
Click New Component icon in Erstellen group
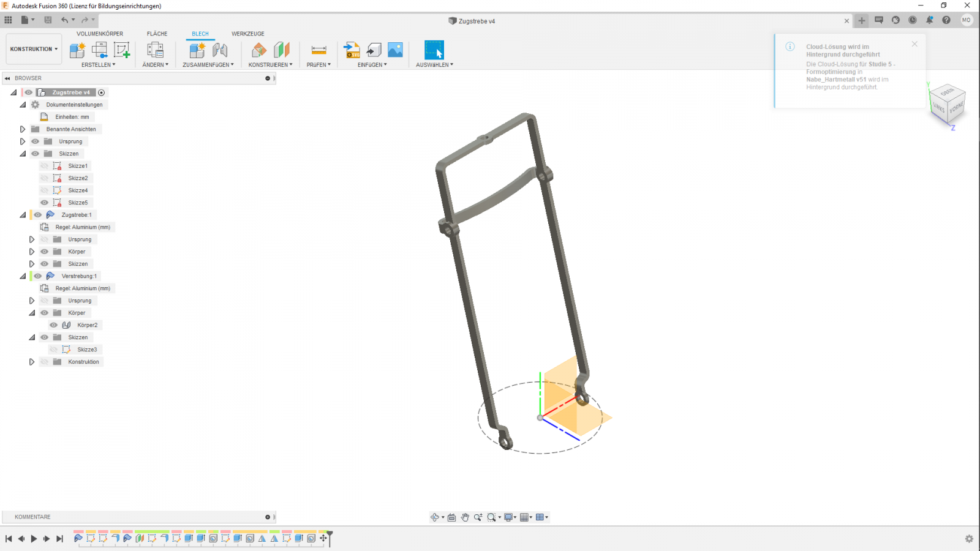[77, 50]
